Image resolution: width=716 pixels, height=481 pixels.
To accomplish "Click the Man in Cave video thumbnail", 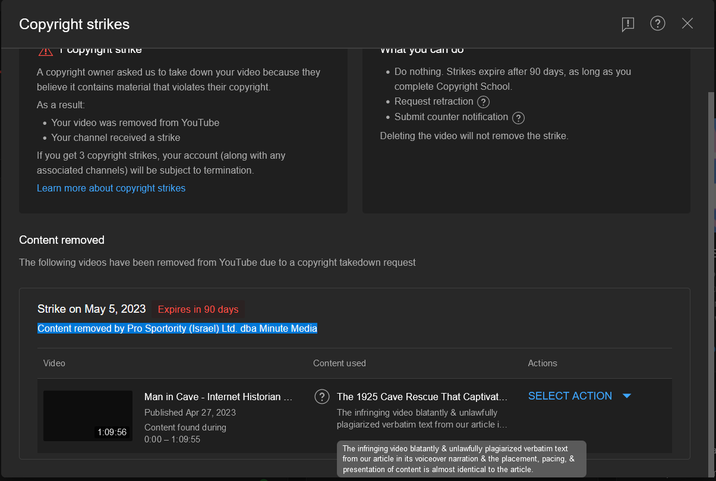I will (x=88, y=416).
